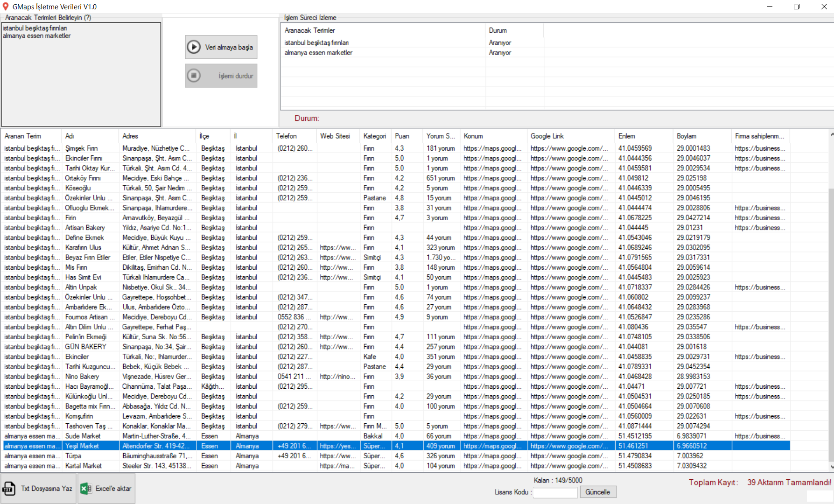Click the Boylam column header
The height and width of the screenshot is (504, 834).
[702, 136]
